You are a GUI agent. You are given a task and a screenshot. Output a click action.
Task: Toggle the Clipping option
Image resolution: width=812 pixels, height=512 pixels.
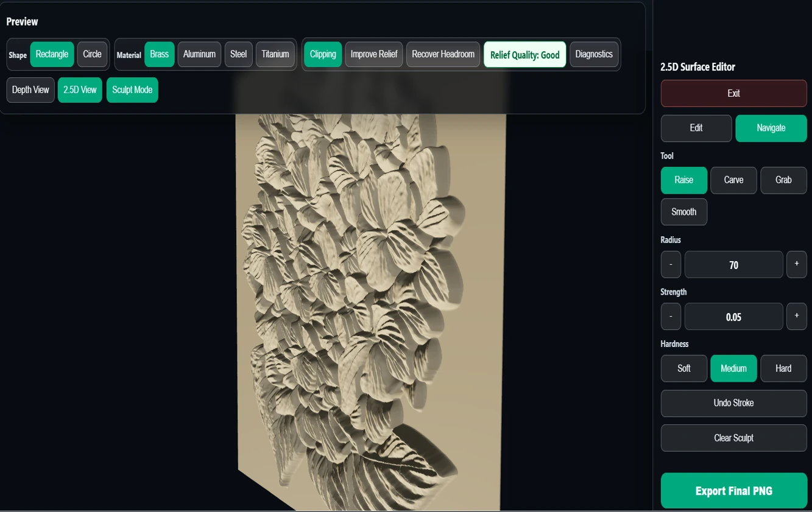point(323,54)
